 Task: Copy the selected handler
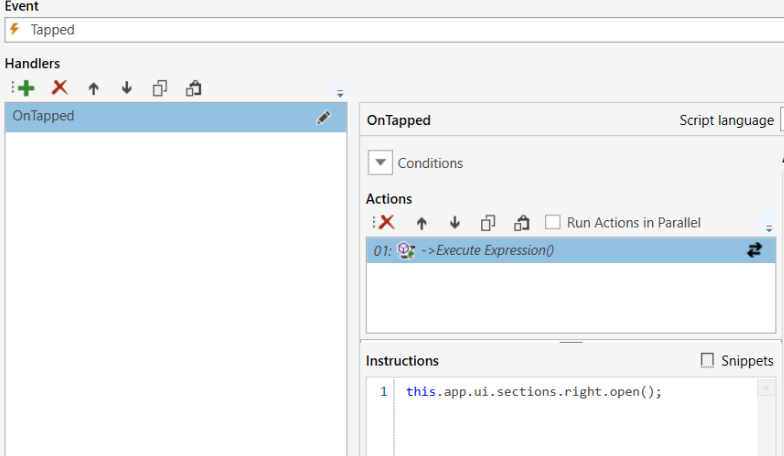(160, 88)
